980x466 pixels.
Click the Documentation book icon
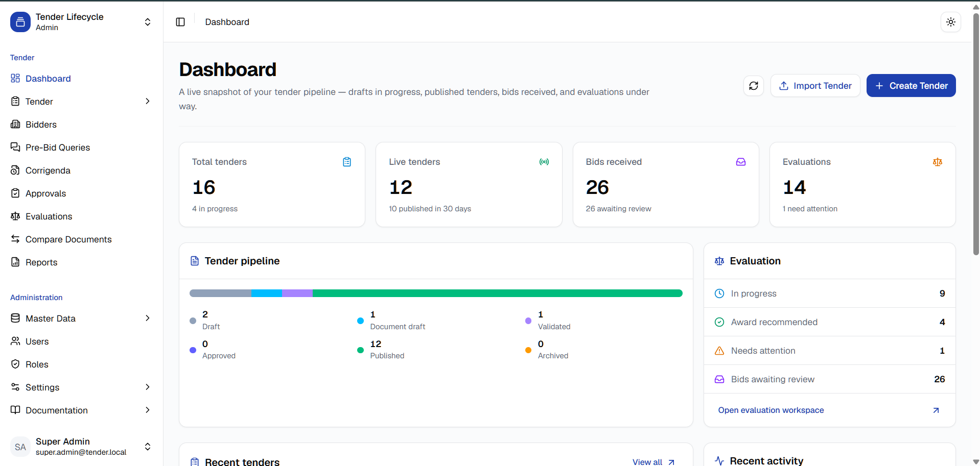pyautogui.click(x=15, y=410)
